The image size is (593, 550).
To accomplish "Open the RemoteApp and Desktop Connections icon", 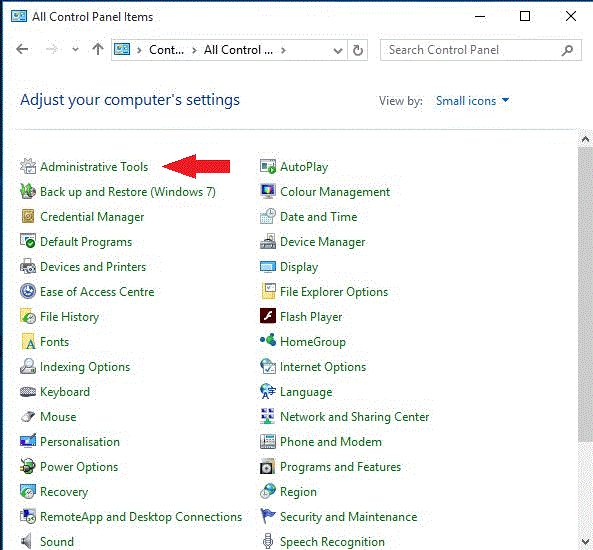I will point(28,516).
